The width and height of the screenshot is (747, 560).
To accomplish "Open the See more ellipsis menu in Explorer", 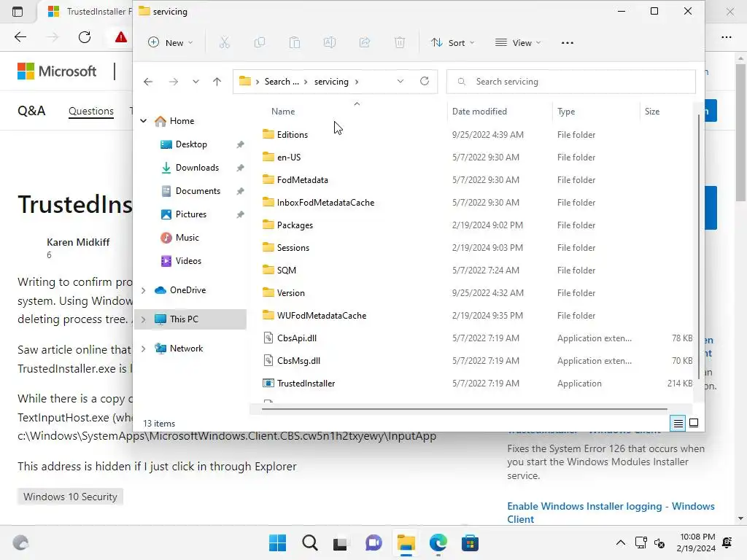I will pos(568,43).
